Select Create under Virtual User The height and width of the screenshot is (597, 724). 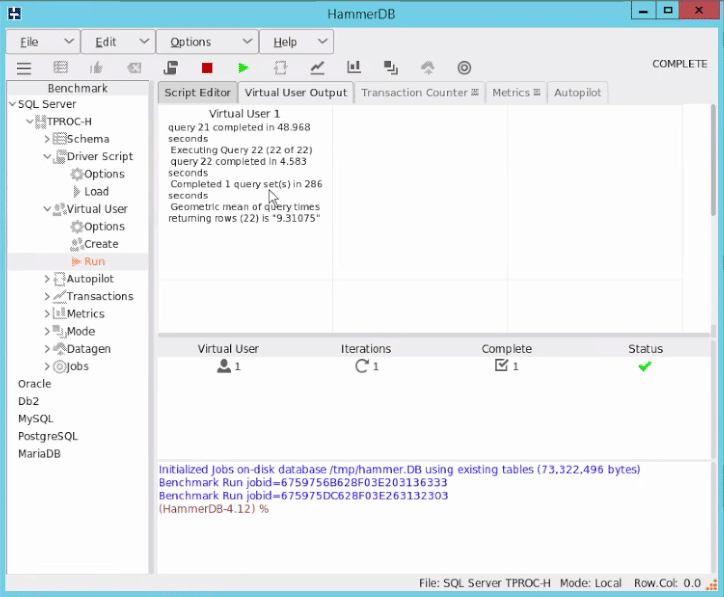[101, 244]
